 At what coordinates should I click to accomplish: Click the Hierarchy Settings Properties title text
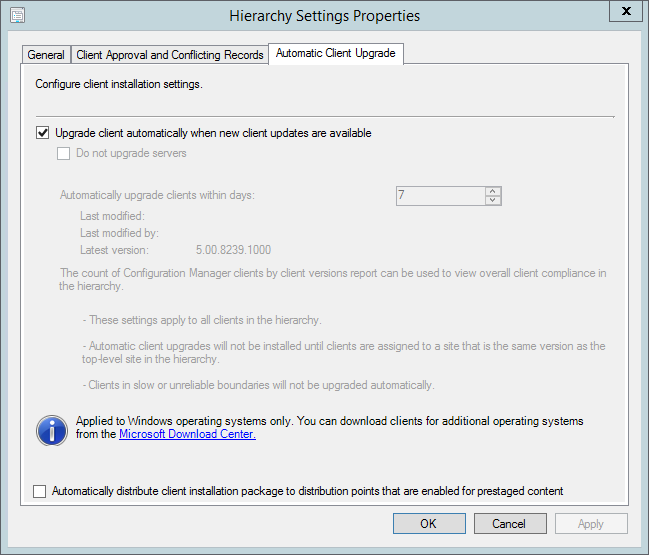(324, 16)
